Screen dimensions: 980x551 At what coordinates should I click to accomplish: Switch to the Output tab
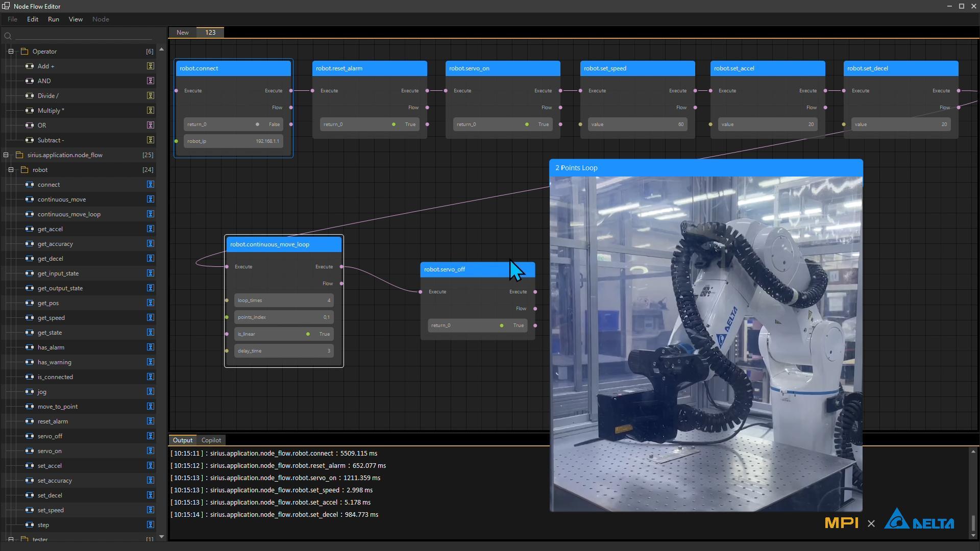coord(183,440)
